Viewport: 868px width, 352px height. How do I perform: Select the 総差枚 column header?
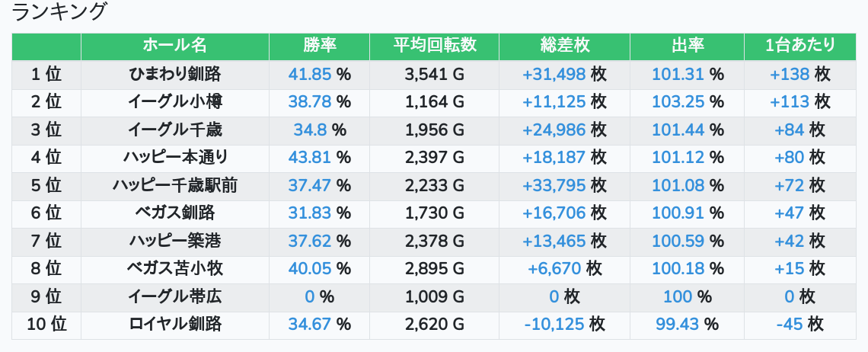click(565, 46)
